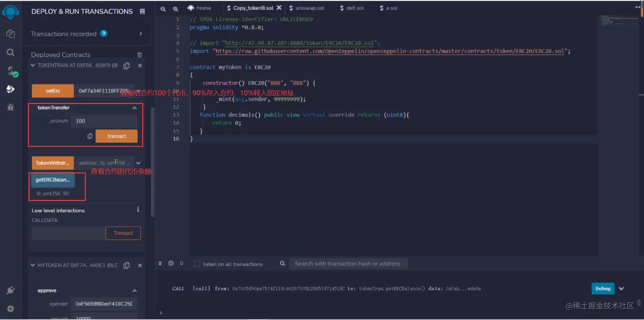Focus the TokenWithdraw parameters input
Screen dimensions: 644x320
pyautogui.click(x=104, y=163)
